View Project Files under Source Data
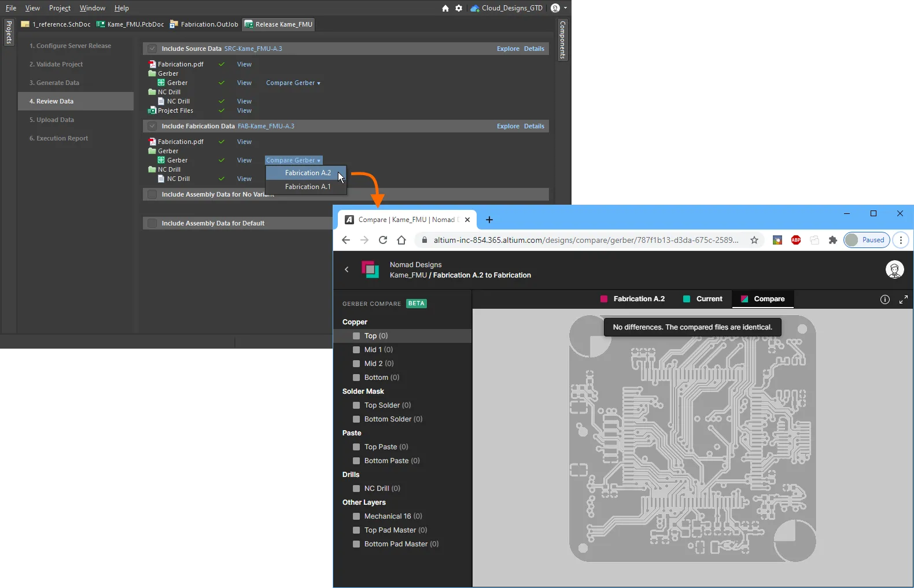914x588 pixels. (244, 110)
